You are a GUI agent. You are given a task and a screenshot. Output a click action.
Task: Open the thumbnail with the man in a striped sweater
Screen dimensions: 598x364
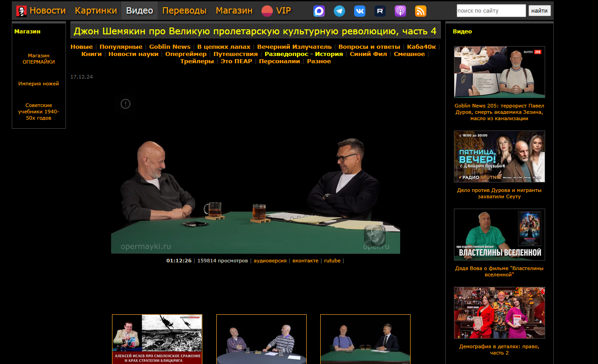[262, 339]
